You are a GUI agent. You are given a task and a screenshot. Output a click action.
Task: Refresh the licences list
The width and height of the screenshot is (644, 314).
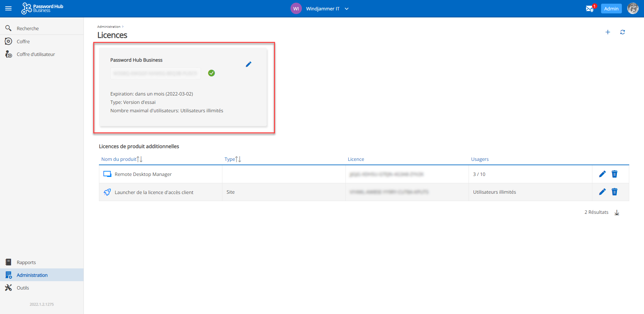(622, 32)
